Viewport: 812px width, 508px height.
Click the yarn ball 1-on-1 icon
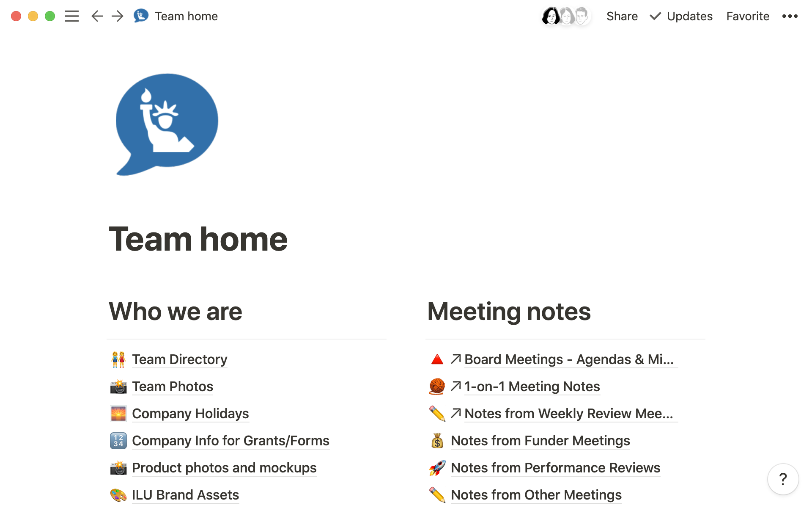[x=437, y=387]
